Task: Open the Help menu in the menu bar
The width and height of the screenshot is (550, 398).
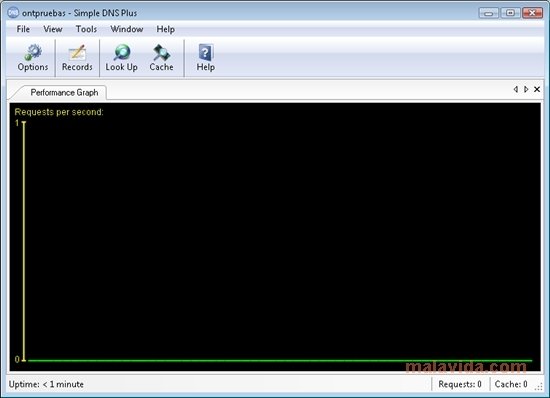Action: pyautogui.click(x=166, y=29)
